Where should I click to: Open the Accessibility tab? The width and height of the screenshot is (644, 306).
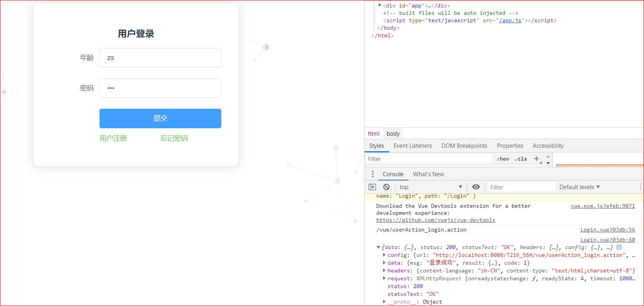pyautogui.click(x=548, y=146)
